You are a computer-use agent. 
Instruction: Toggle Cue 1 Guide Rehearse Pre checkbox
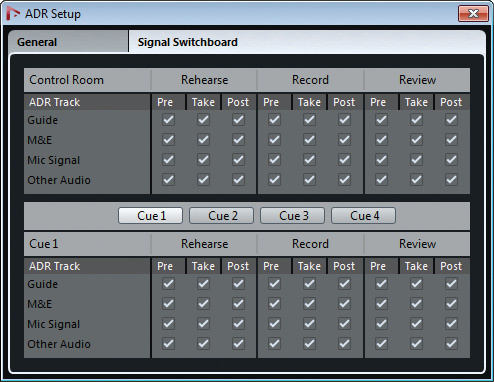168,284
